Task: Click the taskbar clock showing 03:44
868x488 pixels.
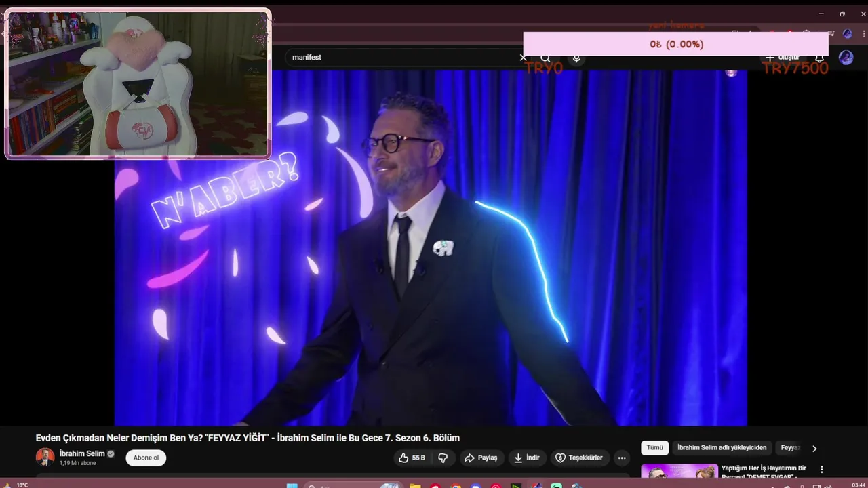Action: [x=858, y=485]
